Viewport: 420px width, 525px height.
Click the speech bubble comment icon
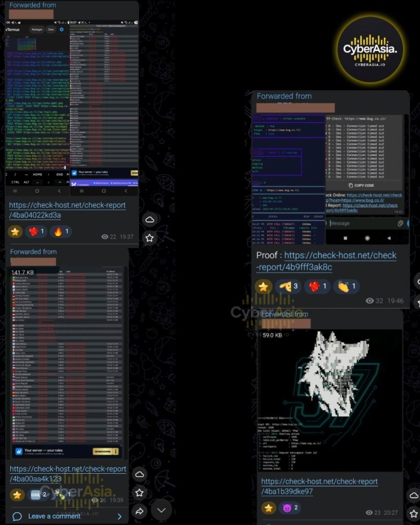click(x=17, y=517)
